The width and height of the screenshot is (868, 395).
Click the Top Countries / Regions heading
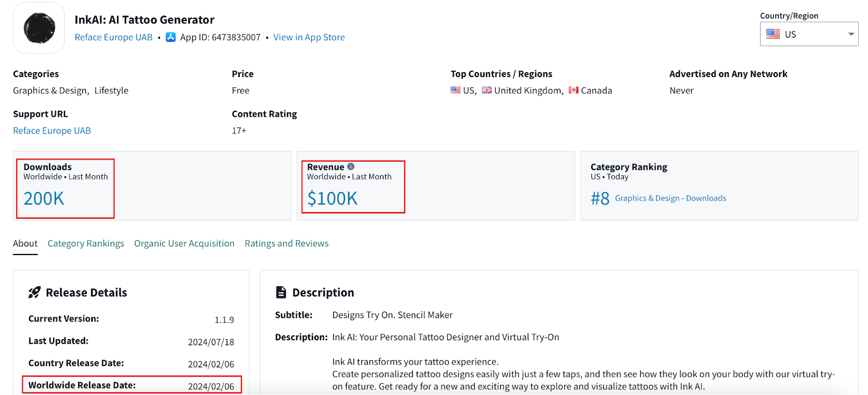click(x=501, y=74)
